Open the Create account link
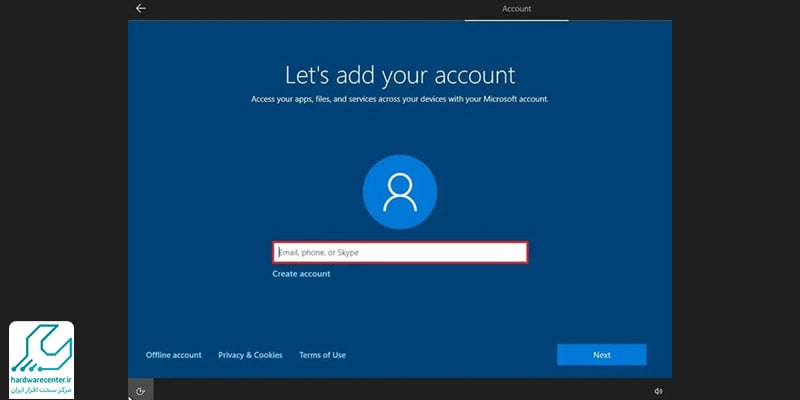800x400 pixels. 301,274
